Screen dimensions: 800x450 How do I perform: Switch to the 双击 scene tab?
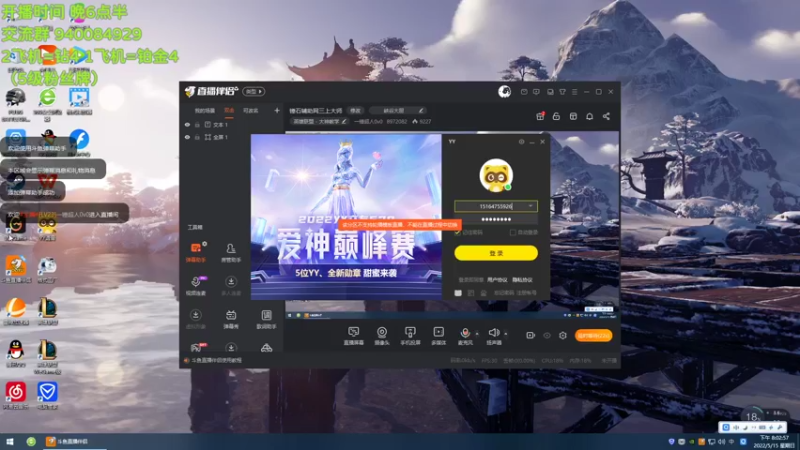click(x=229, y=110)
